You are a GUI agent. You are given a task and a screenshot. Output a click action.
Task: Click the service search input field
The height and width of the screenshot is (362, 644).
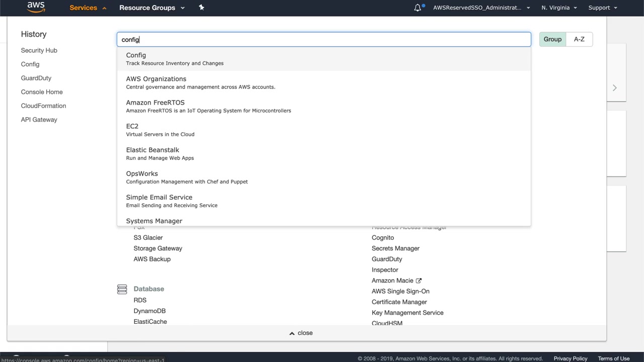[324, 39]
